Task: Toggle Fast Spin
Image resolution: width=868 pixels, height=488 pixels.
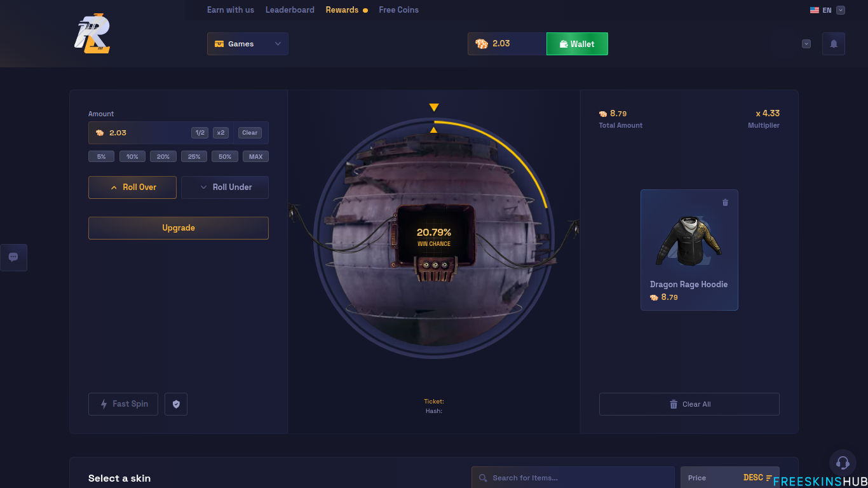Action: click(123, 404)
